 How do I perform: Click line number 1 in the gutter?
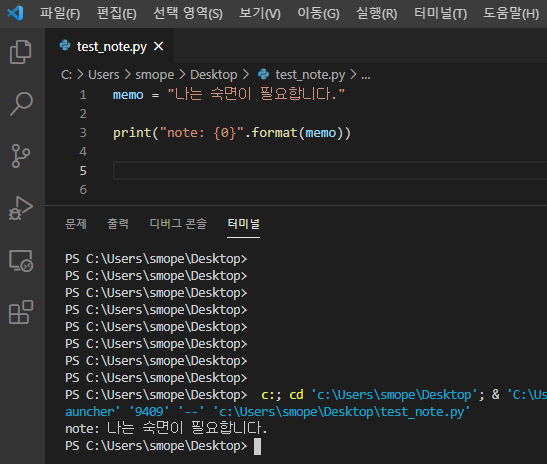pyautogui.click(x=83, y=95)
